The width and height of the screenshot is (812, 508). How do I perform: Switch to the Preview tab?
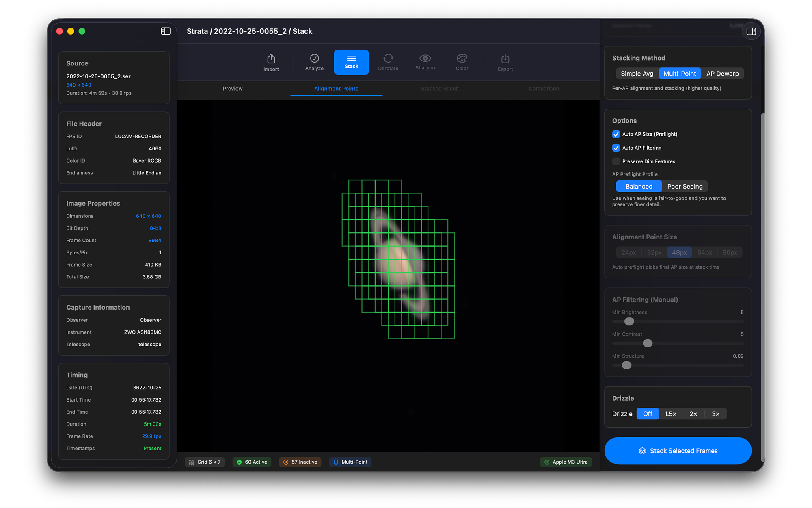(x=233, y=89)
